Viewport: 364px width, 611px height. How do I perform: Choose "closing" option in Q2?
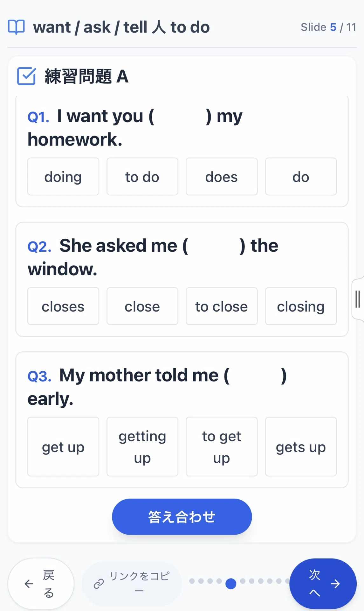pos(301,306)
